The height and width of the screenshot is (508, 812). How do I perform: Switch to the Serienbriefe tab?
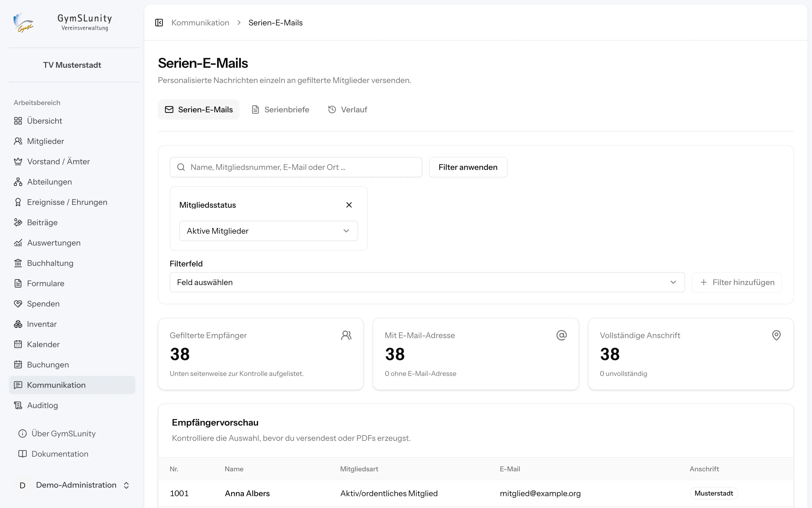[280, 110]
